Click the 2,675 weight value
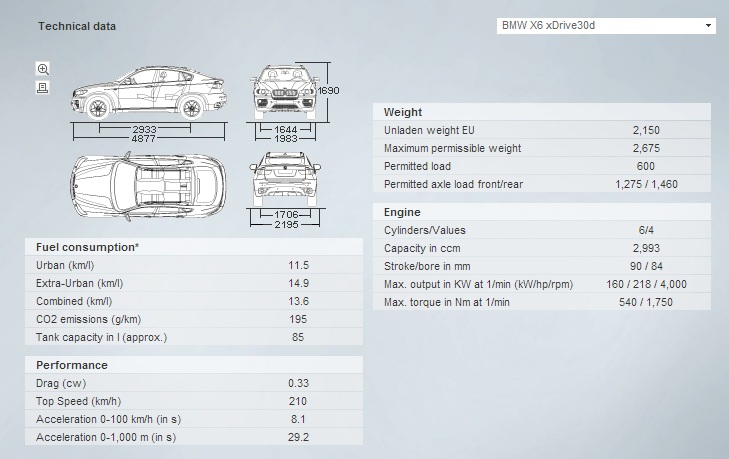Viewport: 729px width, 459px height. tap(646, 148)
